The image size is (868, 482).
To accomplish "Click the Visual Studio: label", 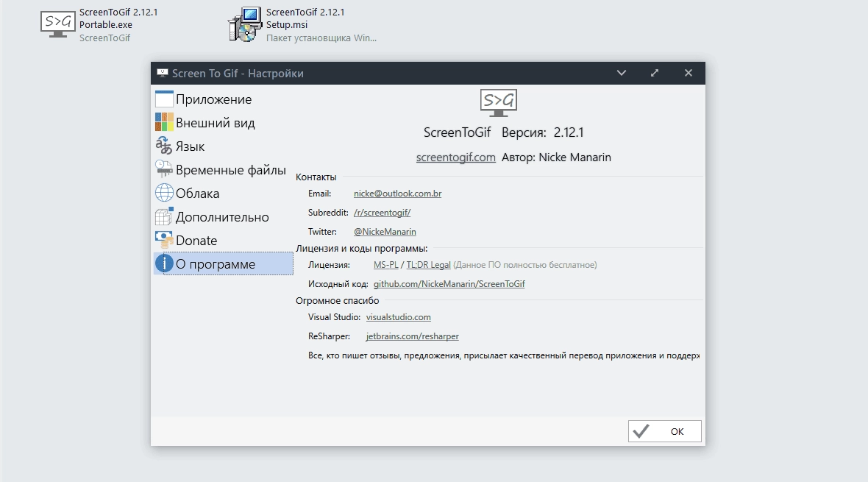I will coord(335,317).
